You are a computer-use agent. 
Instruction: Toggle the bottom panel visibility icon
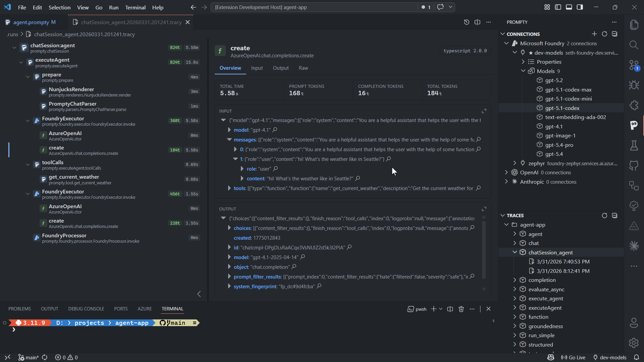pyautogui.click(x=569, y=7)
